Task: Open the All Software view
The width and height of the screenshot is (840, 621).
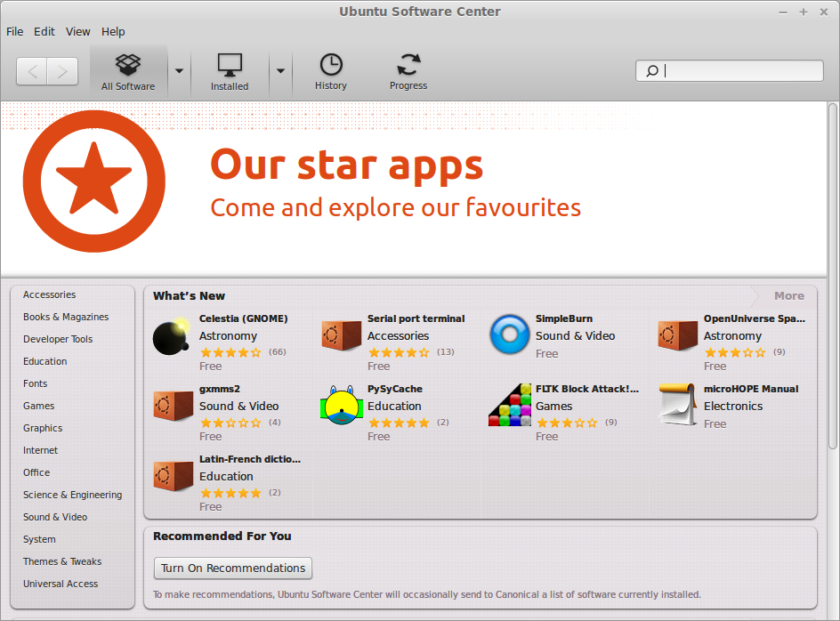Action: [x=128, y=71]
